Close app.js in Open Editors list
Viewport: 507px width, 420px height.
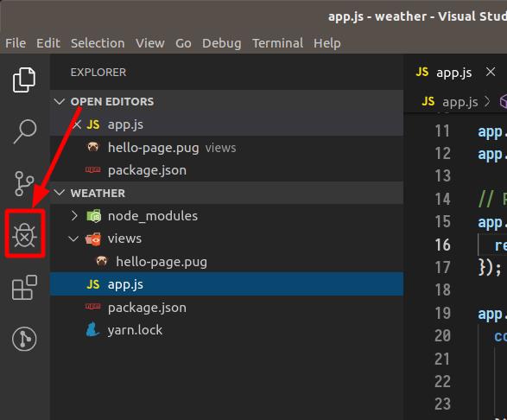click(77, 124)
